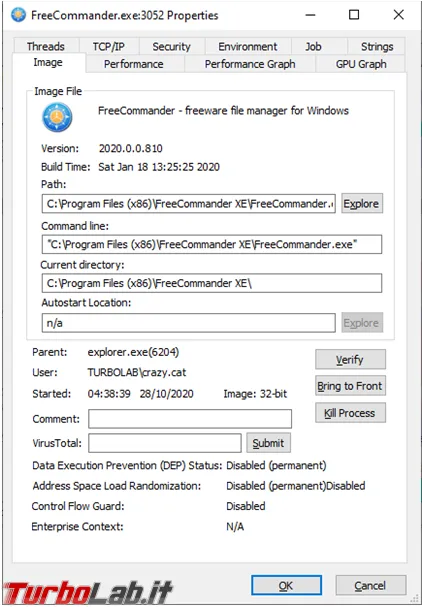Viewport: 422px width, 607px height.
Task: Click the parent process explorer.exe(6204)
Action: tap(133, 352)
